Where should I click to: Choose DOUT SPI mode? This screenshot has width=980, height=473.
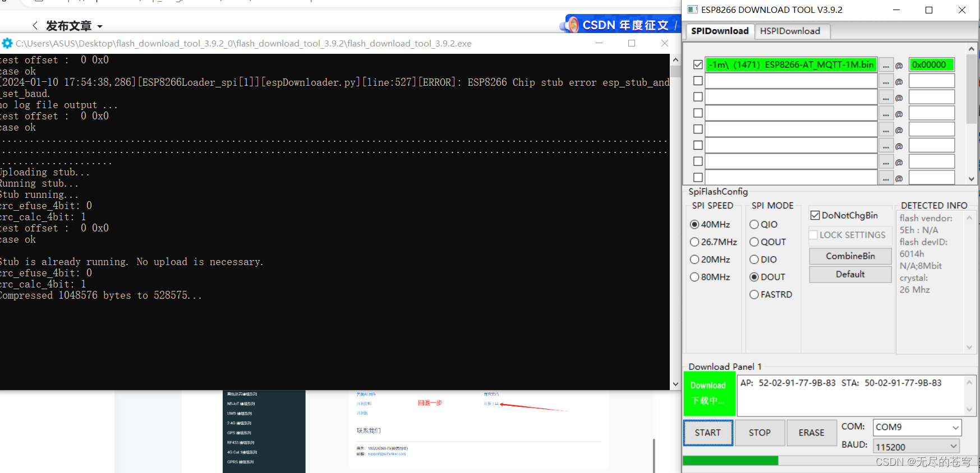[x=767, y=277]
